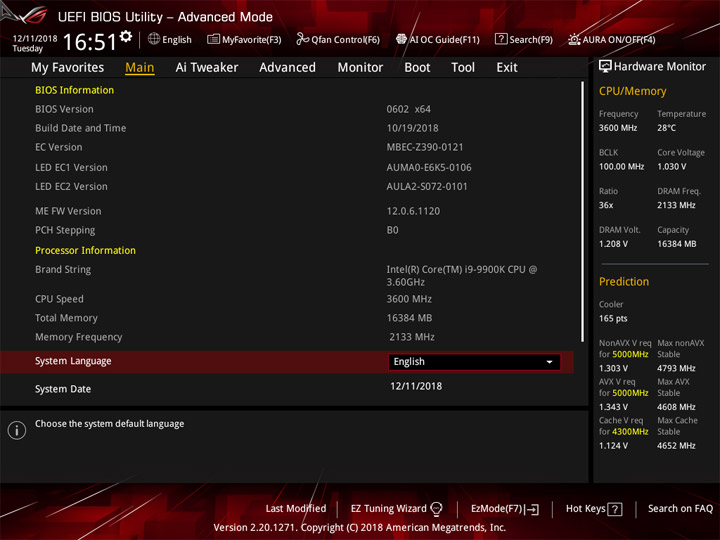Click Search on FAQ link
The image size is (720, 540).
681,509
